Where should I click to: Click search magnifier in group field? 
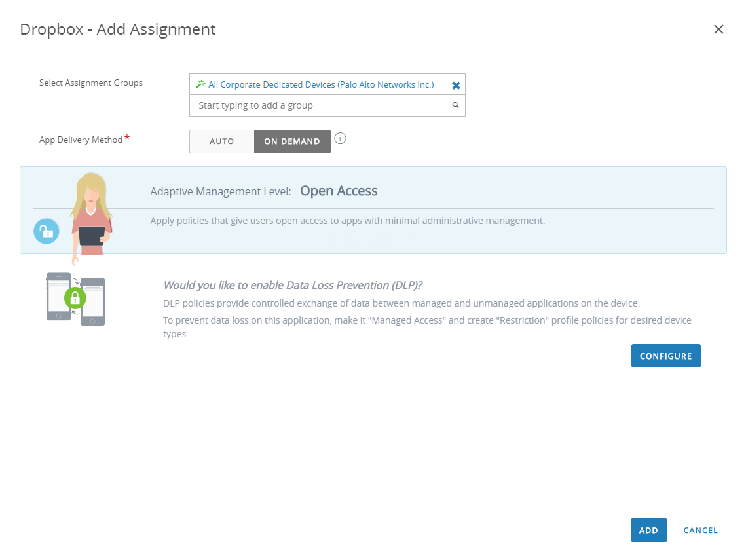pyautogui.click(x=455, y=105)
